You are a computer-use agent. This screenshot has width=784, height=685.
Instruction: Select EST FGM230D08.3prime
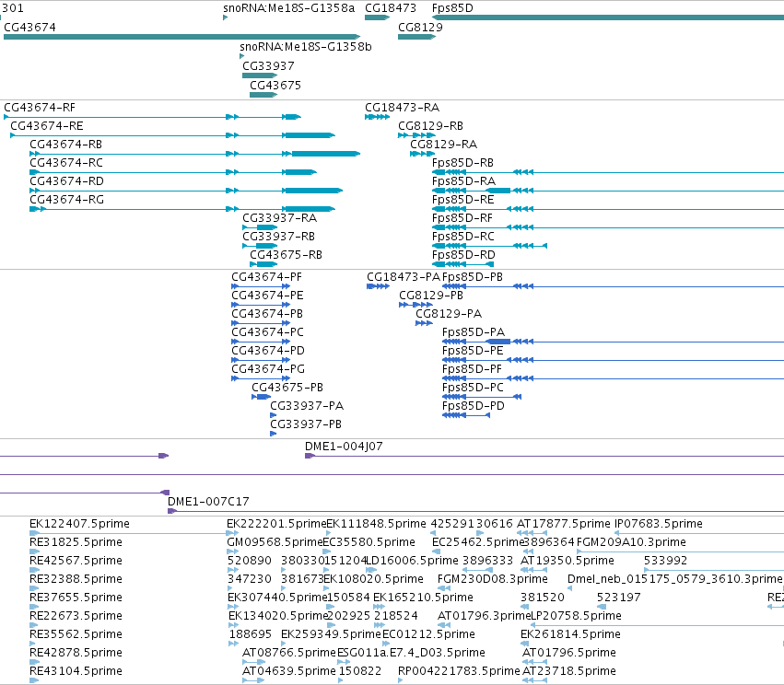[x=493, y=579]
